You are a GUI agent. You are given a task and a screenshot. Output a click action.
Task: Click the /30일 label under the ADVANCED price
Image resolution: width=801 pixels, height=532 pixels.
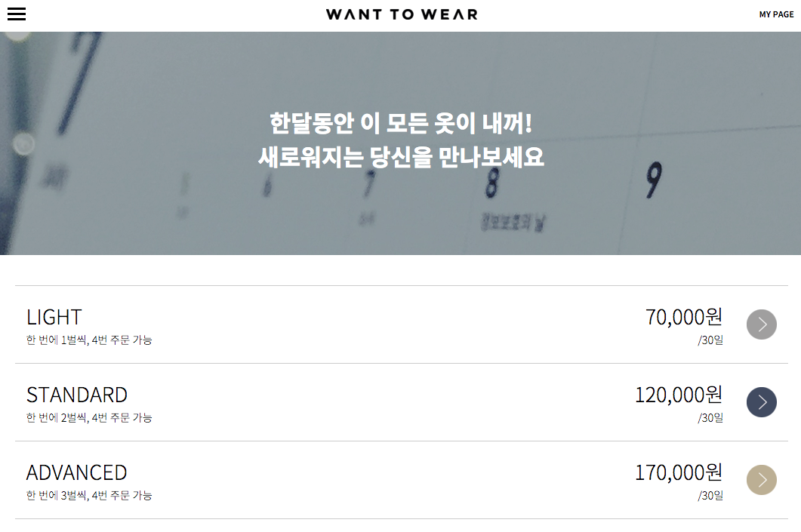[x=710, y=496]
